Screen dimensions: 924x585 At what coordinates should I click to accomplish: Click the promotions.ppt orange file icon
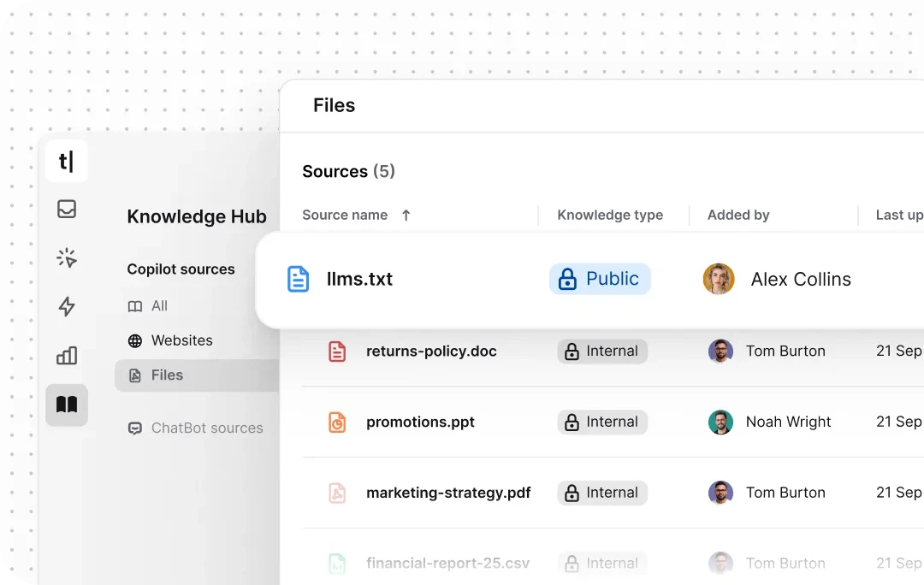[x=336, y=422]
